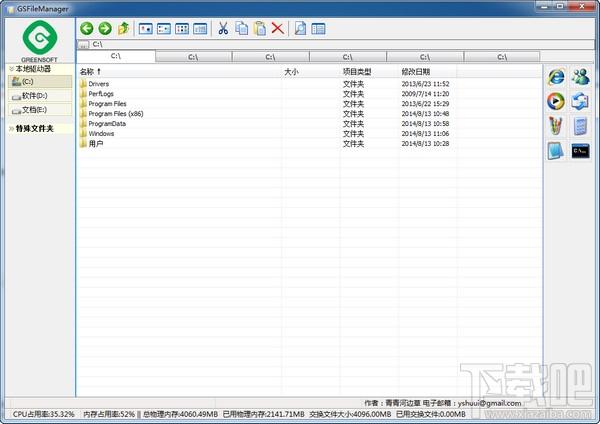Click 已用物理内存:2141.71MB status entry
Screen dimensions: 600x424
(x=264, y=414)
